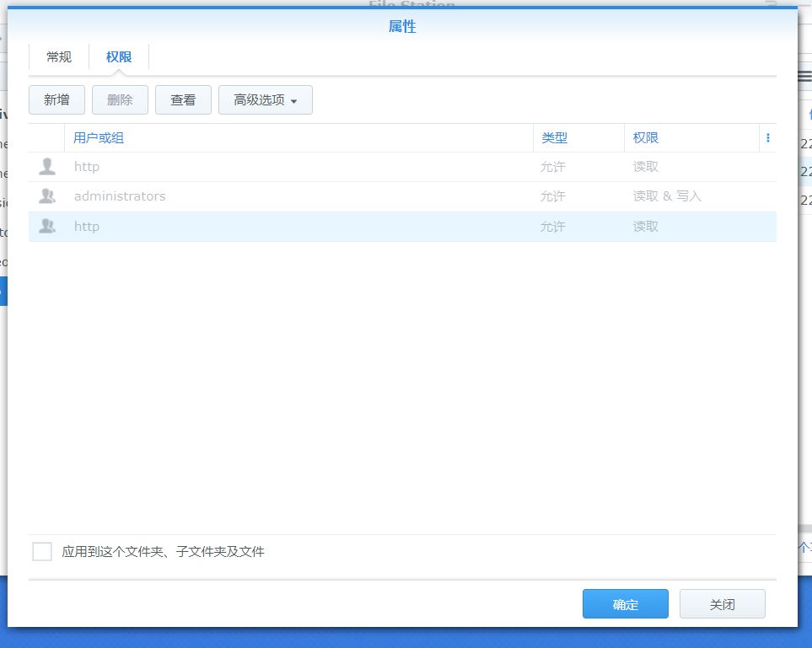812x648 pixels.
Task: Select the first http permission entry
Action: [253, 166]
